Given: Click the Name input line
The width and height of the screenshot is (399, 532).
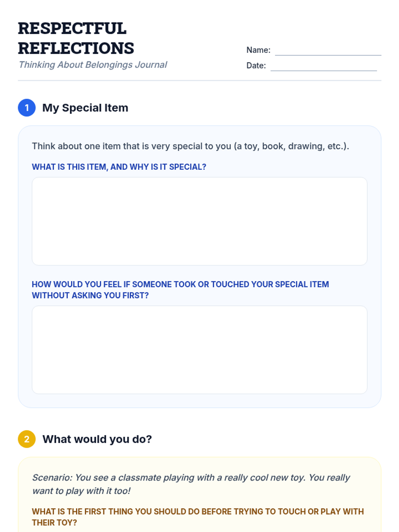Looking at the screenshot, I should pyautogui.click(x=328, y=51).
